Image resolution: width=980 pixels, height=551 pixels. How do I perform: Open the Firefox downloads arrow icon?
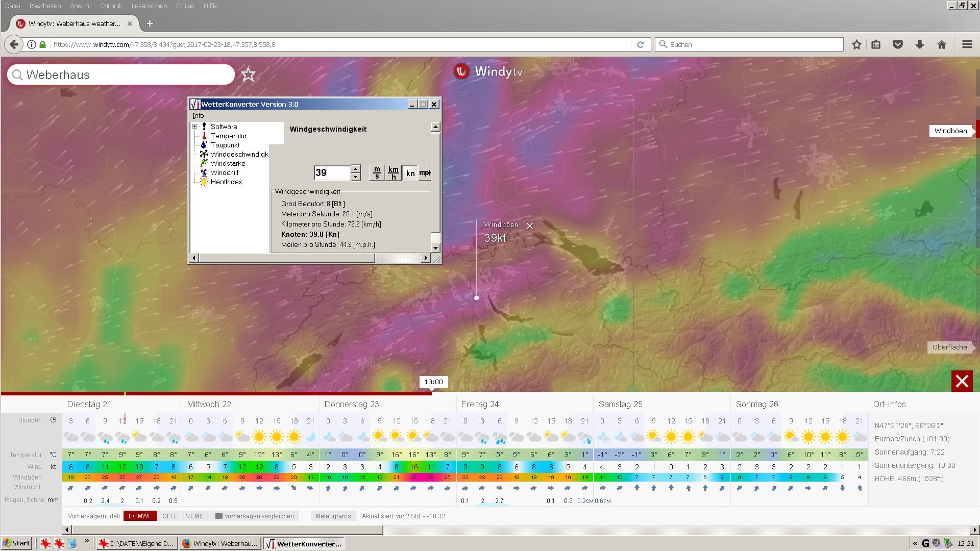[x=920, y=44]
